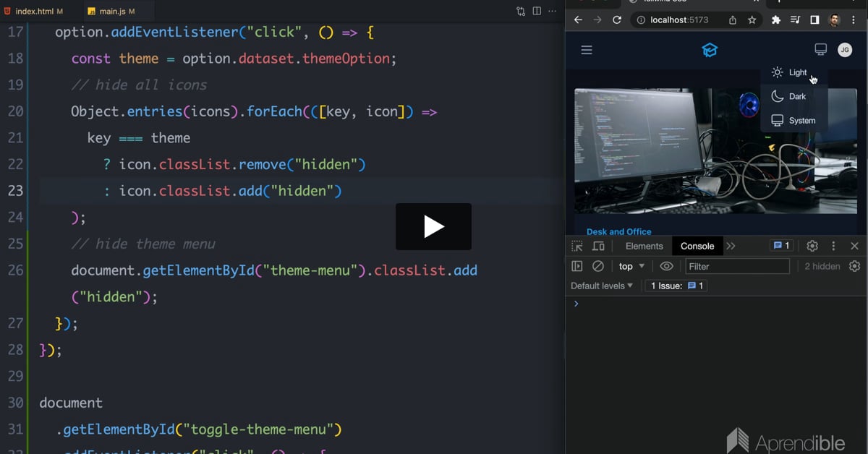Toggle the theme menu monitor icon
Screen dimensions: 868x454
click(x=820, y=50)
